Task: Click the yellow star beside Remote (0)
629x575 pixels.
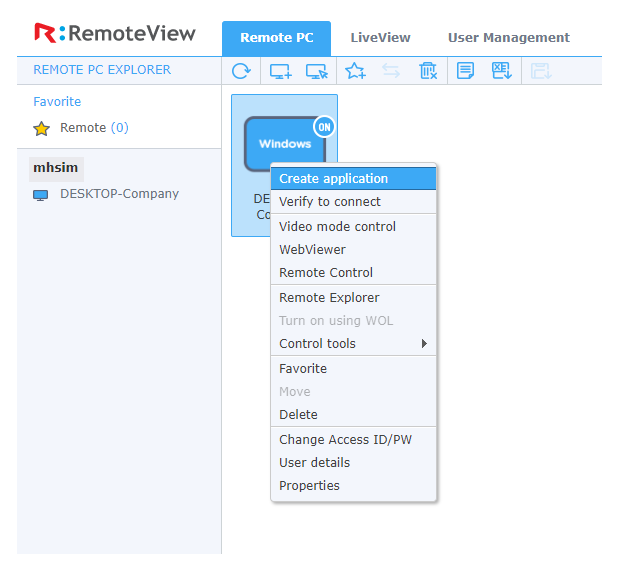Action: pyautogui.click(x=41, y=129)
